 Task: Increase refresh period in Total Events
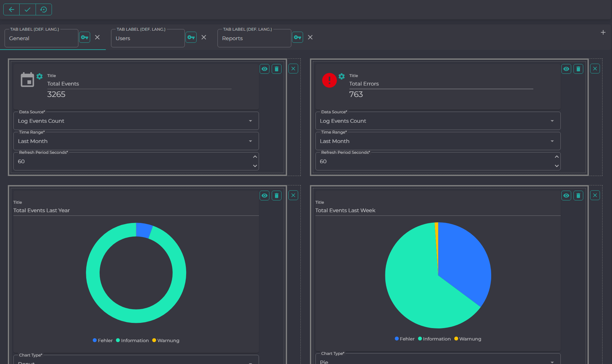[255, 157]
